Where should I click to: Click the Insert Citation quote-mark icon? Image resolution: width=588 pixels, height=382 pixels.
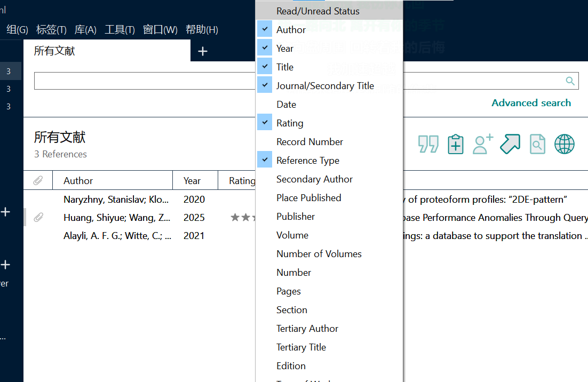(428, 145)
